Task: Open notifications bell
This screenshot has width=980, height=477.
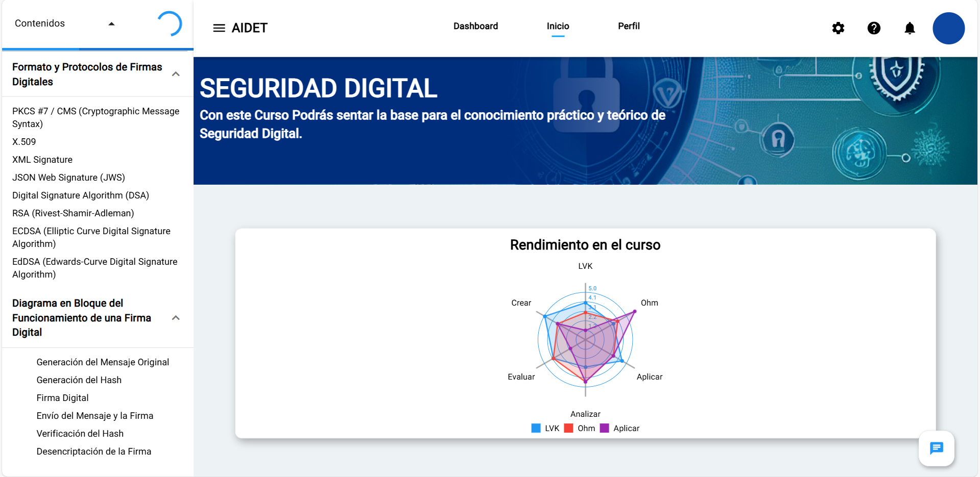Action: (910, 28)
